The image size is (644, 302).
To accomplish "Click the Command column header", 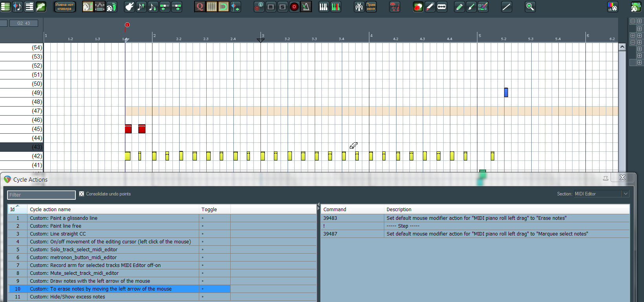I will [x=352, y=209].
